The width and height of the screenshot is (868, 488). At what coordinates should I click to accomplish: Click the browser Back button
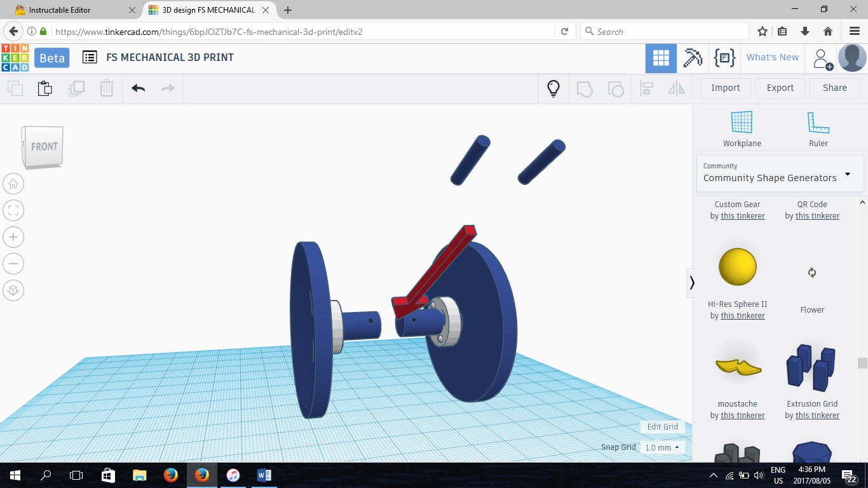click(x=13, y=31)
